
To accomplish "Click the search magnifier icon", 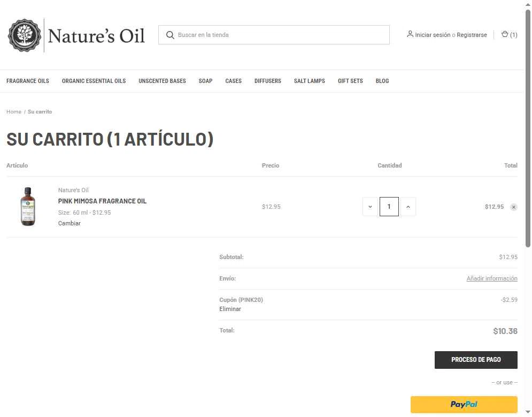I will click(170, 35).
